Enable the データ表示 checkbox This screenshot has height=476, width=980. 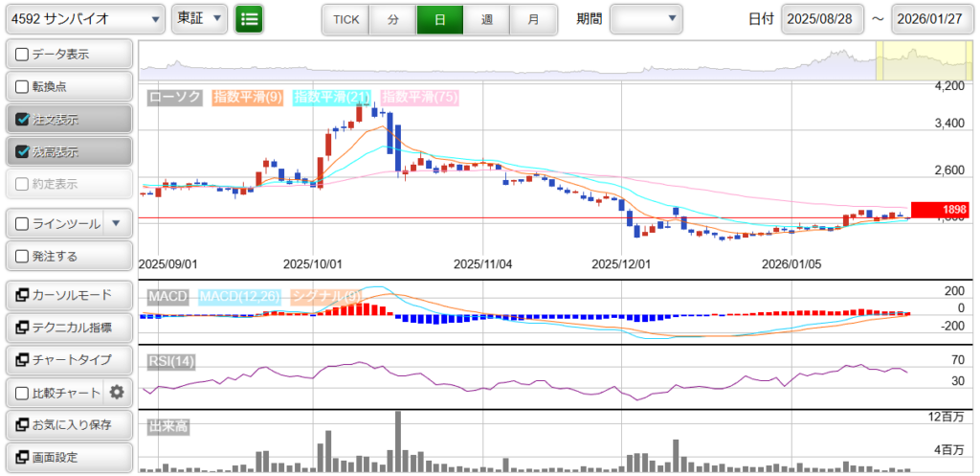coord(23,55)
